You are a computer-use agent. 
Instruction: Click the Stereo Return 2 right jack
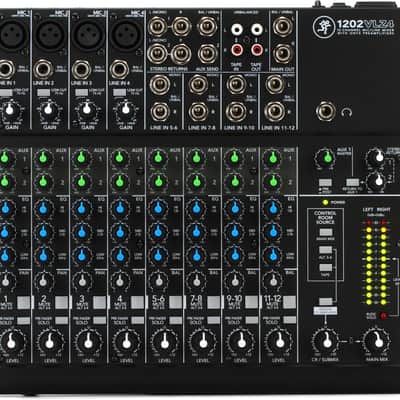(x=181, y=54)
